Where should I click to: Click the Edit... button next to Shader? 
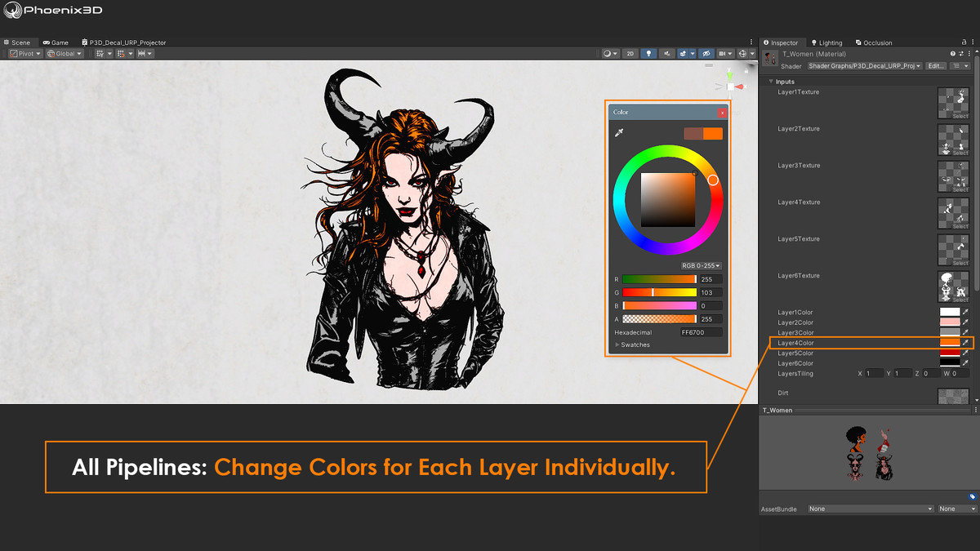[936, 65]
